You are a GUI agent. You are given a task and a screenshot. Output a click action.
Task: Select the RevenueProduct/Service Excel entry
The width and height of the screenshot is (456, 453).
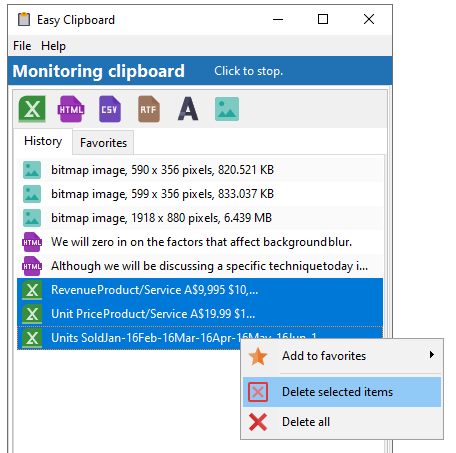pos(200,290)
